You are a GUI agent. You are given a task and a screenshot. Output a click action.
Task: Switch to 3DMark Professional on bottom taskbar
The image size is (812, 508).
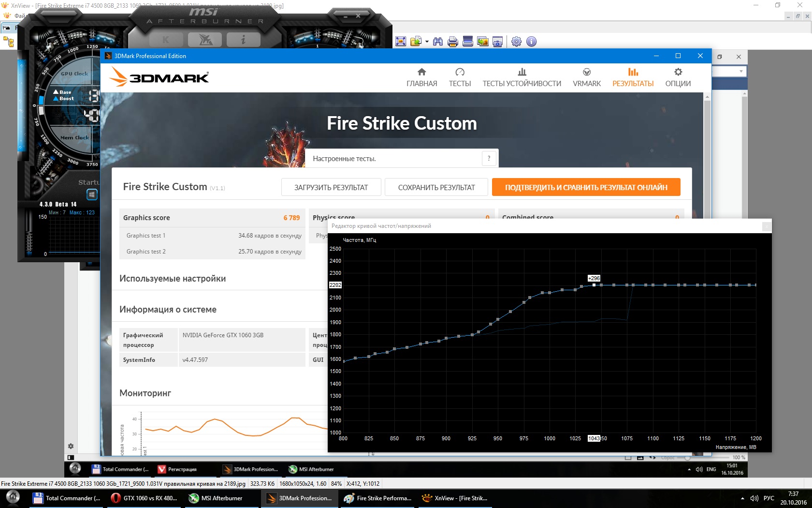click(300, 498)
